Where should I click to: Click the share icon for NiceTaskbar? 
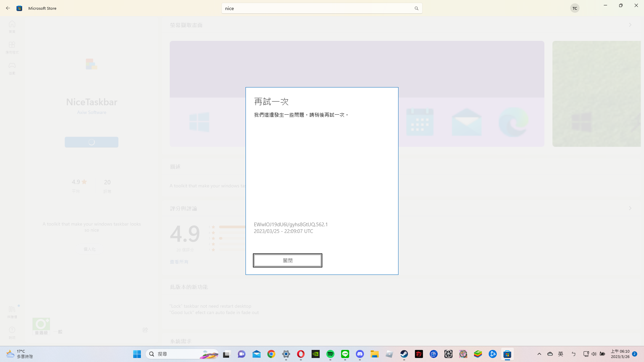[x=145, y=329]
